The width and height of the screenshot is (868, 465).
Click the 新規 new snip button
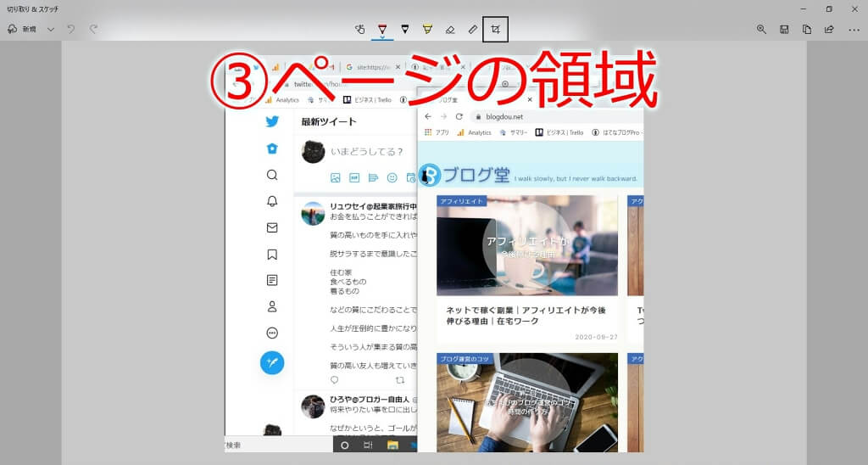(x=22, y=30)
